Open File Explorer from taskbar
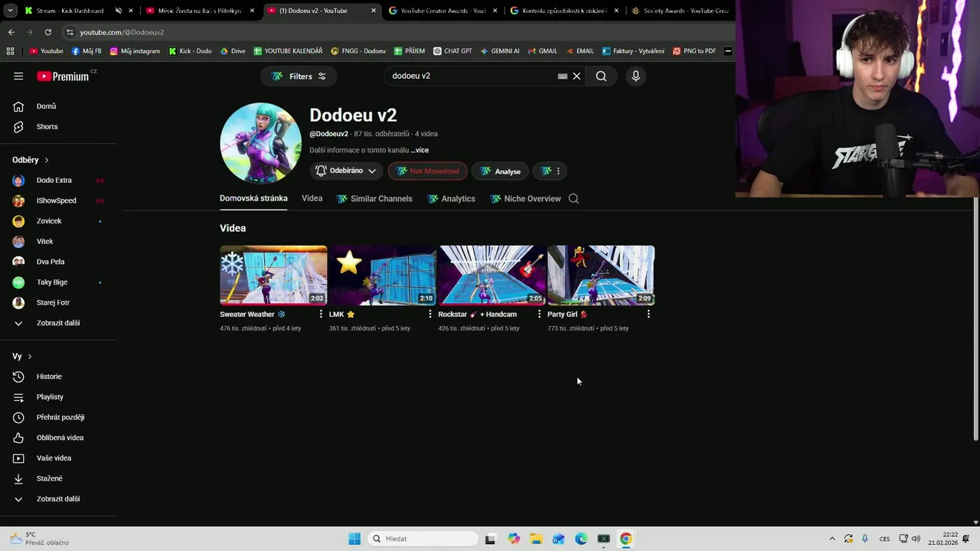Viewport: 980px width, 551px height. 536,539
